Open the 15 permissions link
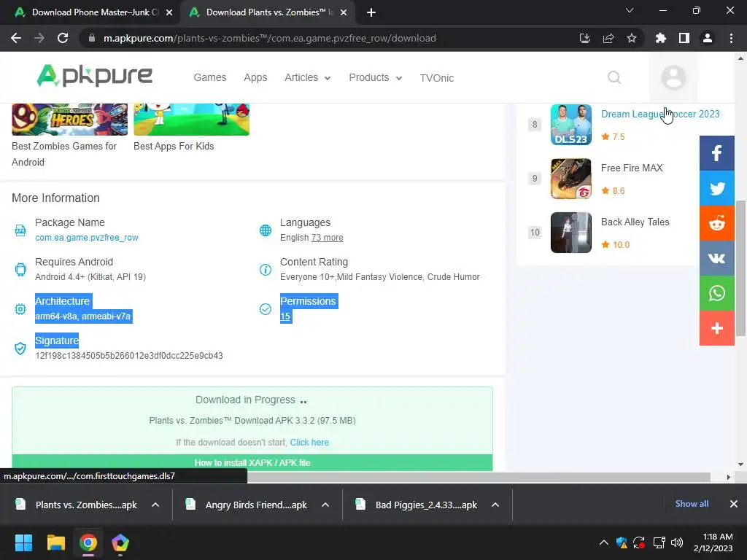 [285, 316]
